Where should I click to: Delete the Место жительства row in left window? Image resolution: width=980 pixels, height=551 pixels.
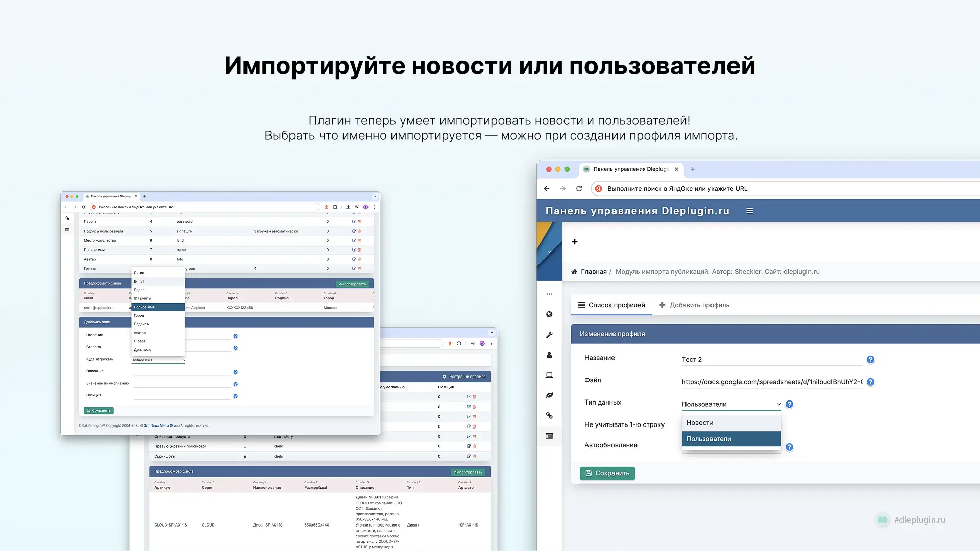tap(359, 241)
